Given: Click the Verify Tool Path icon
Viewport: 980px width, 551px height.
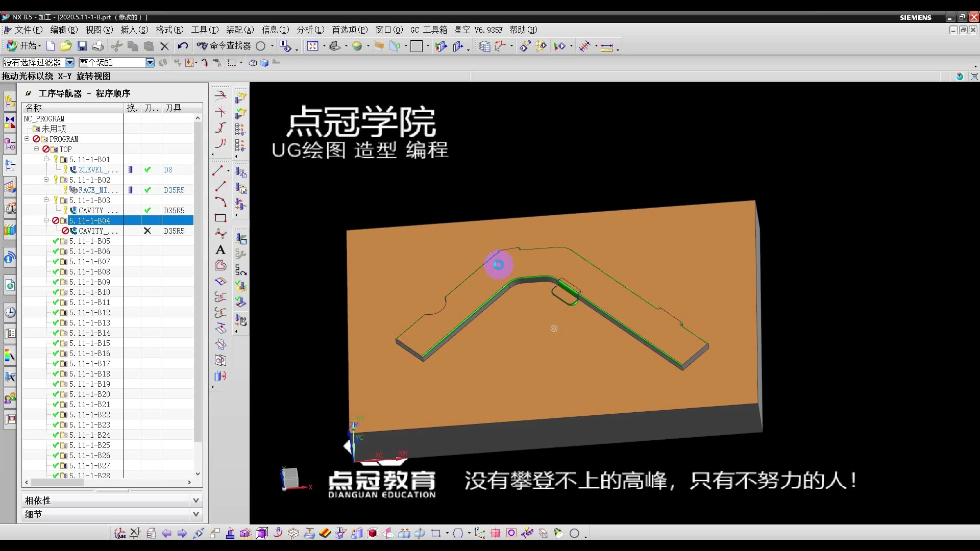Looking at the screenshot, I should tap(240, 286).
